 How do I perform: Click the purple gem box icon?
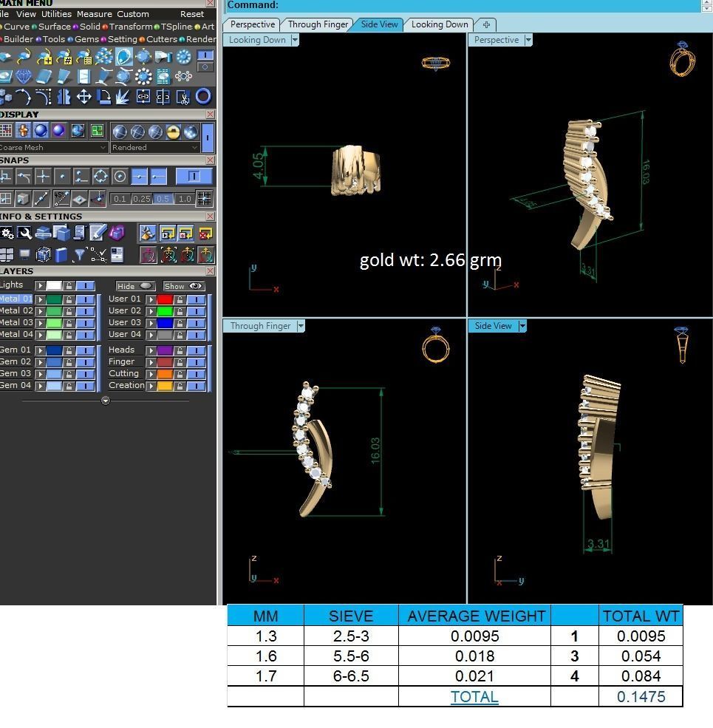(x=117, y=233)
